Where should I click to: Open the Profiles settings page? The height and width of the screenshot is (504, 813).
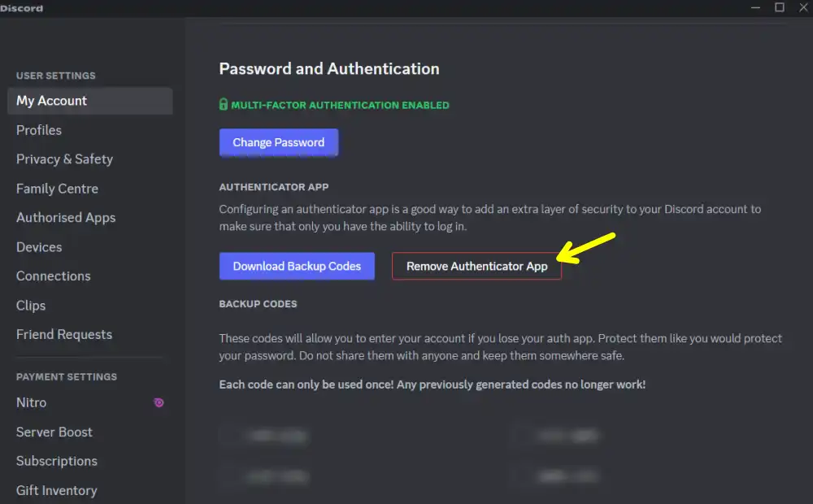pyautogui.click(x=39, y=130)
